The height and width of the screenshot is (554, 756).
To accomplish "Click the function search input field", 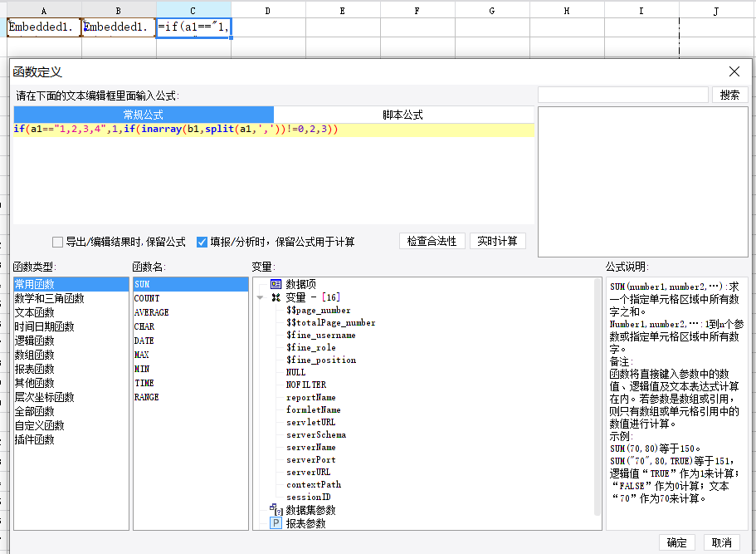I will (622, 95).
